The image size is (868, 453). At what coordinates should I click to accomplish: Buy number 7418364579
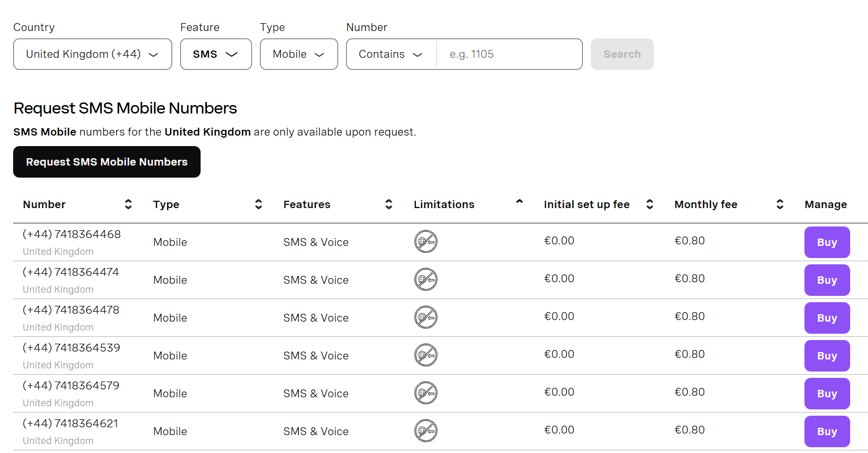click(x=827, y=394)
